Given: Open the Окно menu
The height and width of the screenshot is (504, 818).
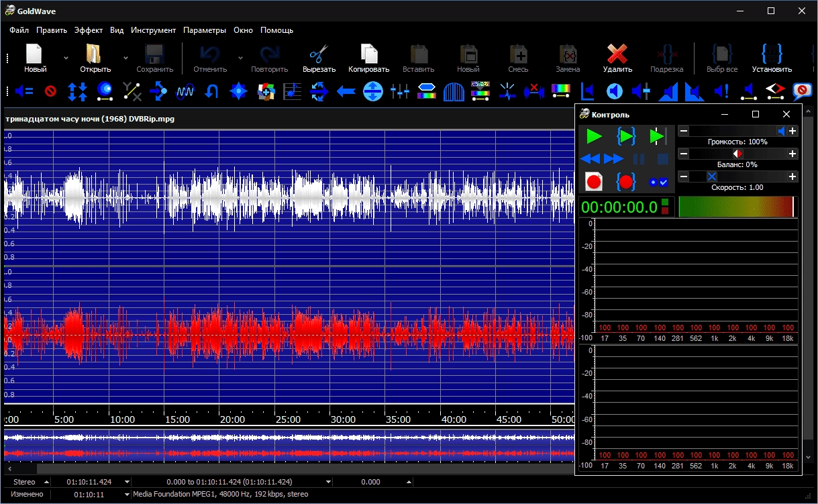Looking at the screenshot, I should point(243,30).
